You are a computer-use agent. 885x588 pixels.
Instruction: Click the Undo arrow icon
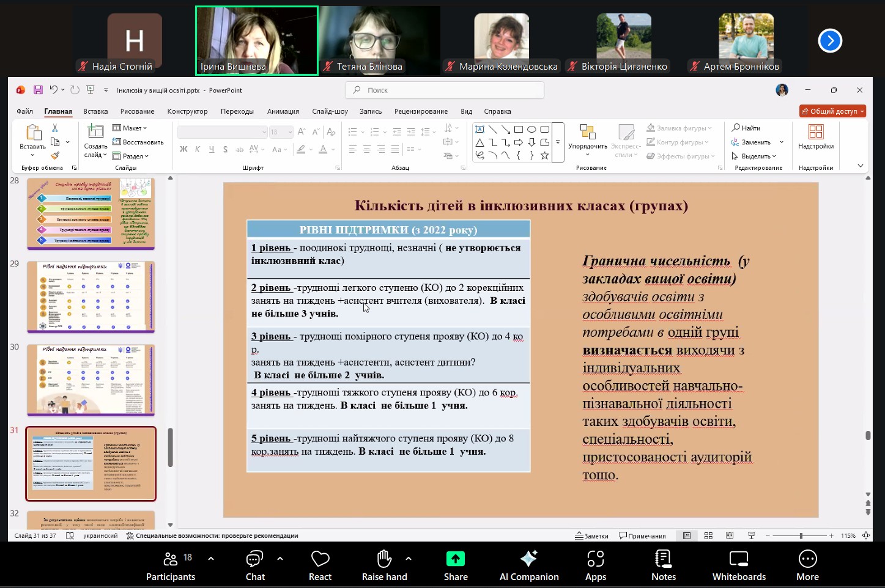[53, 90]
